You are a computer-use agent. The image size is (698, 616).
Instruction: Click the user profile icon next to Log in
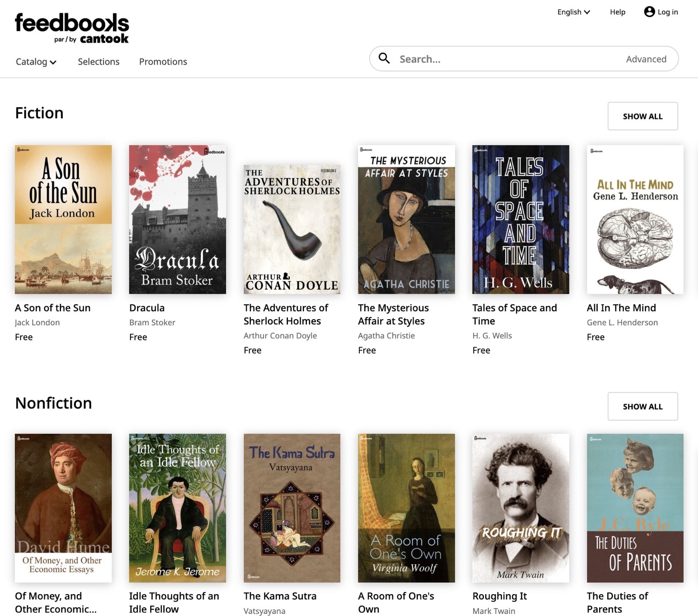pyautogui.click(x=649, y=12)
